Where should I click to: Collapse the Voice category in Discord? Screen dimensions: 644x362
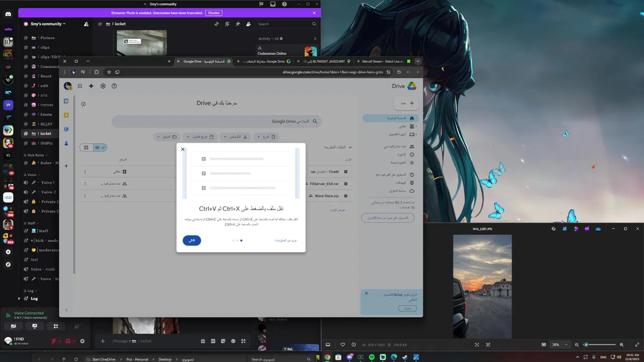click(x=31, y=174)
